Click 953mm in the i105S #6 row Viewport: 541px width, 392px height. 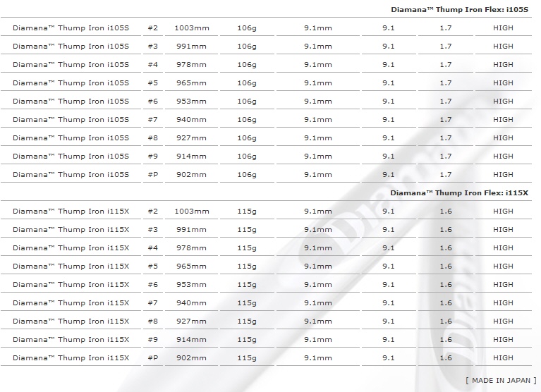click(x=191, y=102)
